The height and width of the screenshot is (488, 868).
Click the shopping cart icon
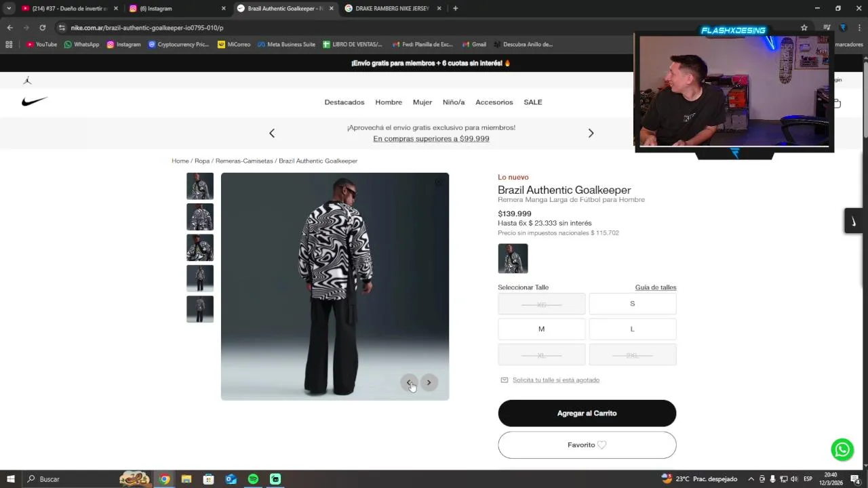837,103
